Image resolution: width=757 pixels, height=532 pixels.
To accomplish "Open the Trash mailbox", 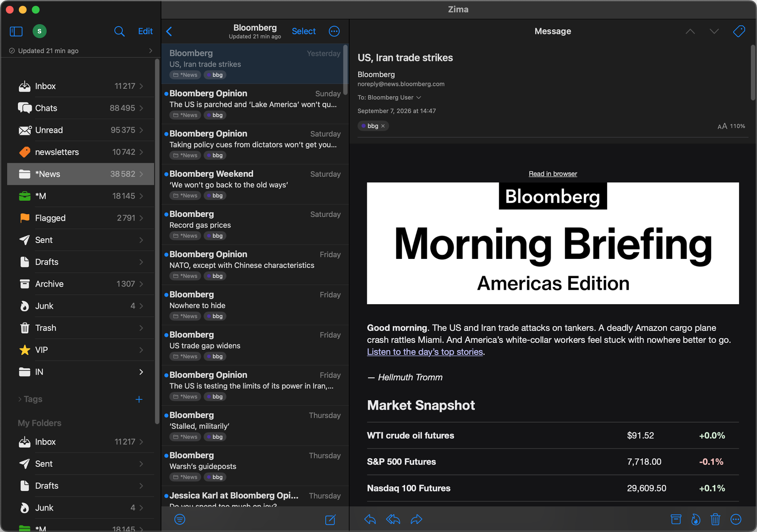I will click(81, 328).
